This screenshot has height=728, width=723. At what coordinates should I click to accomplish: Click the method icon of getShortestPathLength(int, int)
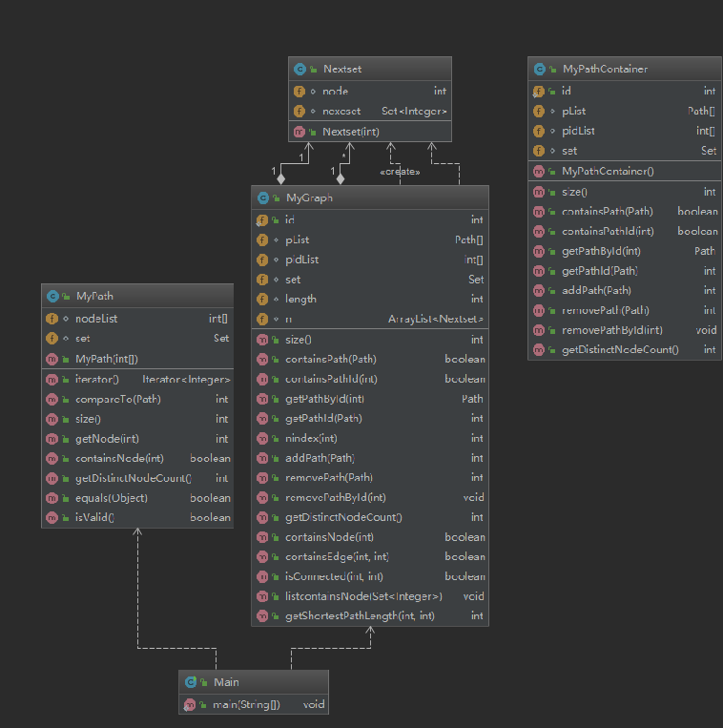(x=262, y=615)
